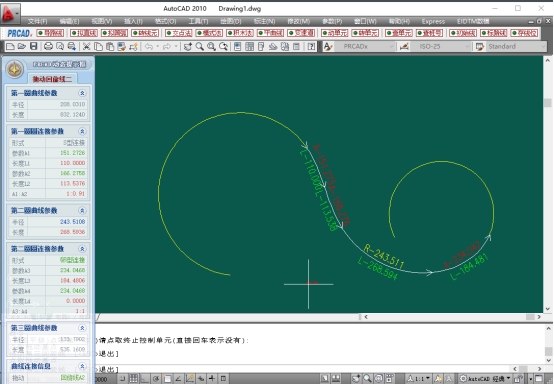Click the red-text tab in PRCAD side panel
This screenshot has width=554, height=384.
click(x=52, y=79)
